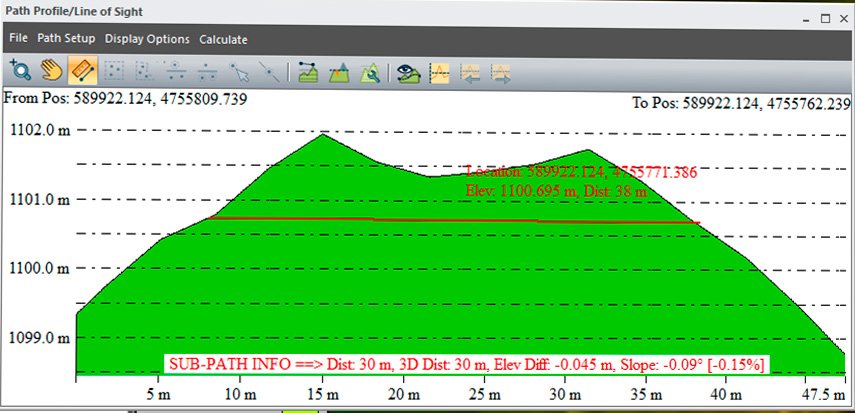Click the red measurement line on profile
This screenshot has width=855, height=413.
click(x=450, y=220)
